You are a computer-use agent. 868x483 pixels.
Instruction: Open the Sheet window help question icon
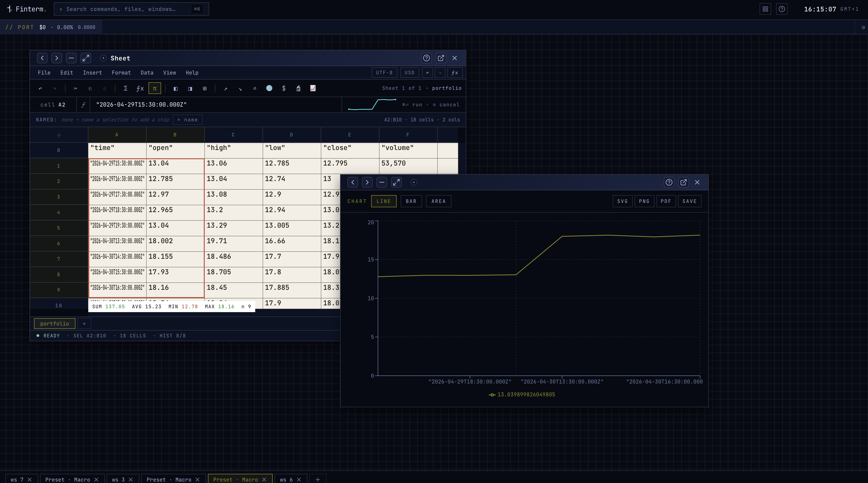click(426, 58)
